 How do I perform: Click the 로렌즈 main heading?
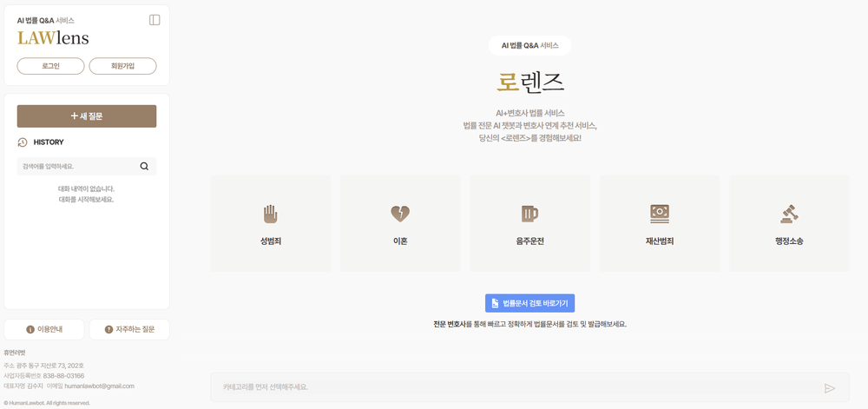point(529,82)
